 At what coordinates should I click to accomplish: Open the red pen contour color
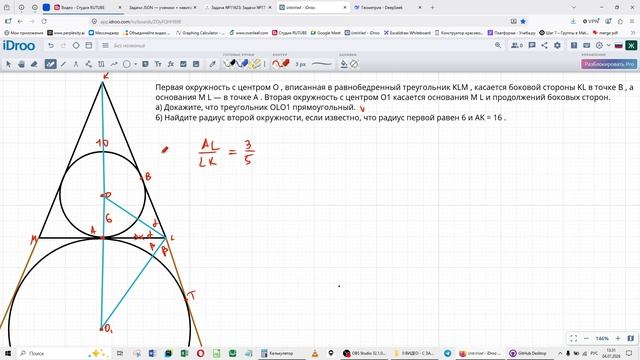point(281,64)
